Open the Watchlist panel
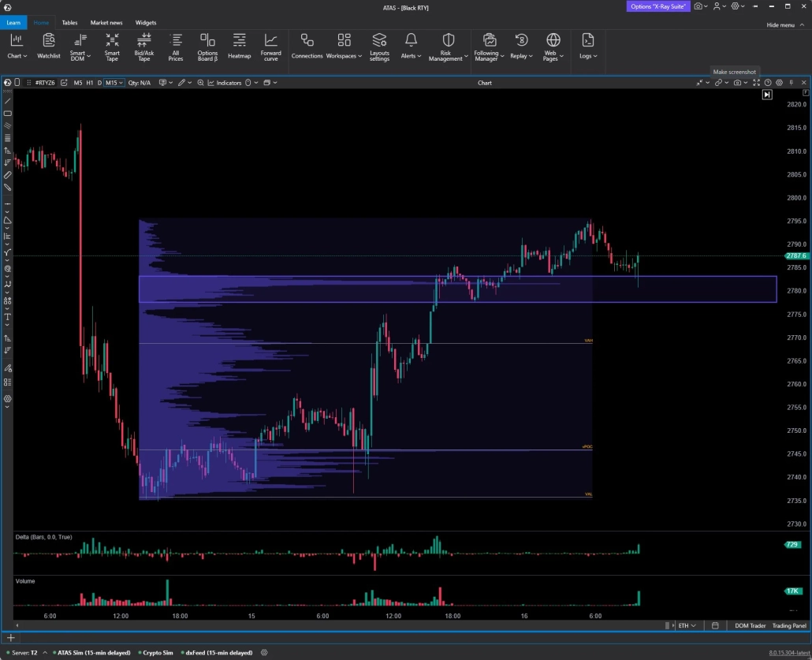The width and height of the screenshot is (812, 660). pyautogui.click(x=49, y=47)
